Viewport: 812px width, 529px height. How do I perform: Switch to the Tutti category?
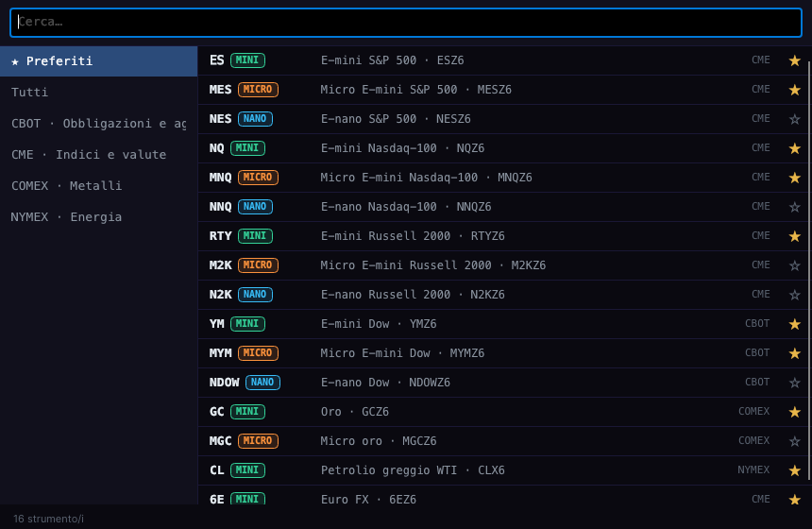pos(98,93)
